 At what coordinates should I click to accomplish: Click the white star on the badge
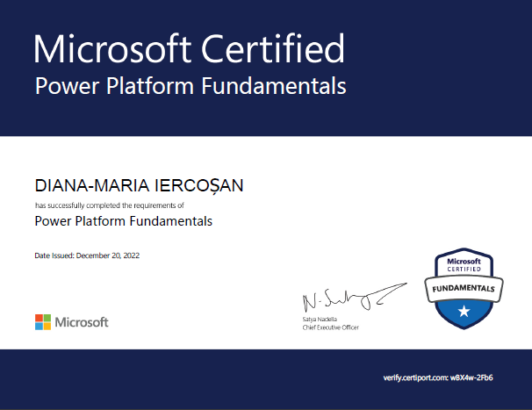pyautogui.click(x=465, y=310)
